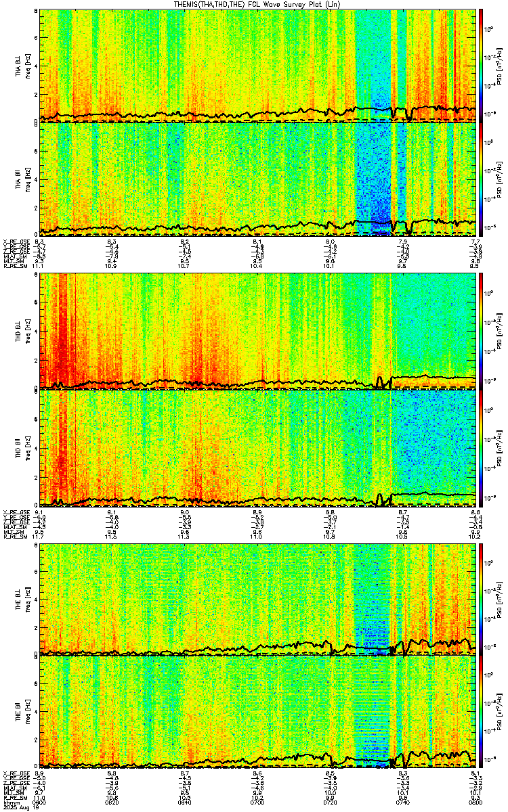
Task: Select the THE B-perpendicular spectrogram panel
Action: (258, 600)
